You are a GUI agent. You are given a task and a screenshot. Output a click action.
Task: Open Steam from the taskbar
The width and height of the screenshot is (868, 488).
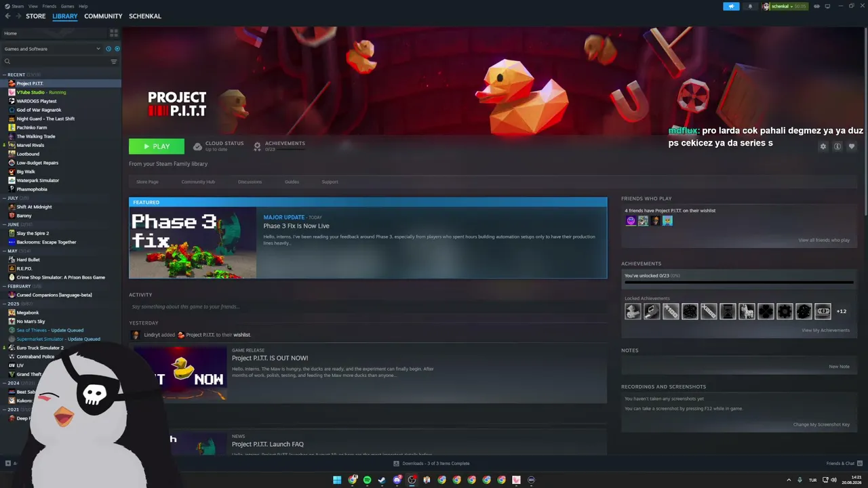click(x=382, y=480)
